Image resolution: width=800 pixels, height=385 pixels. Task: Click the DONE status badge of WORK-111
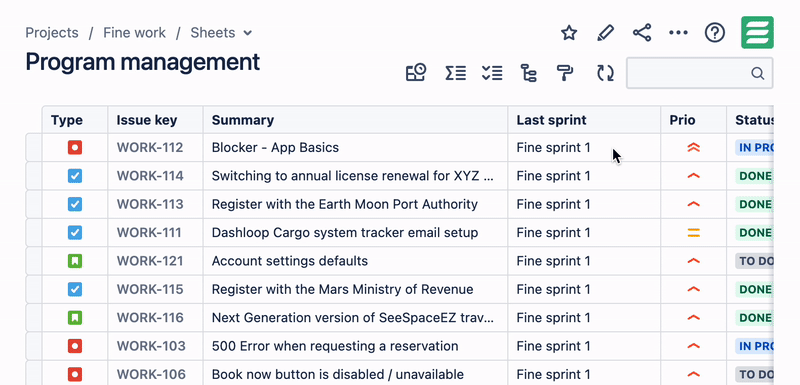pos(754,233)
